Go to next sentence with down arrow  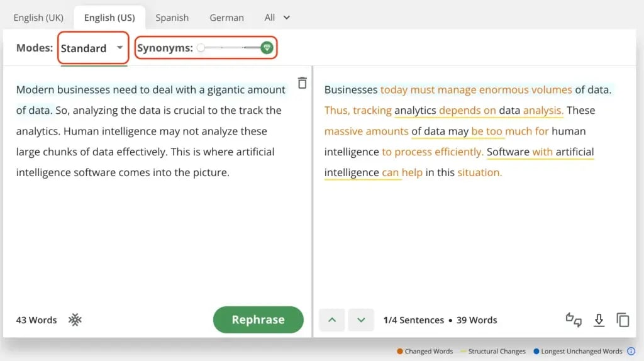(361, 320)
